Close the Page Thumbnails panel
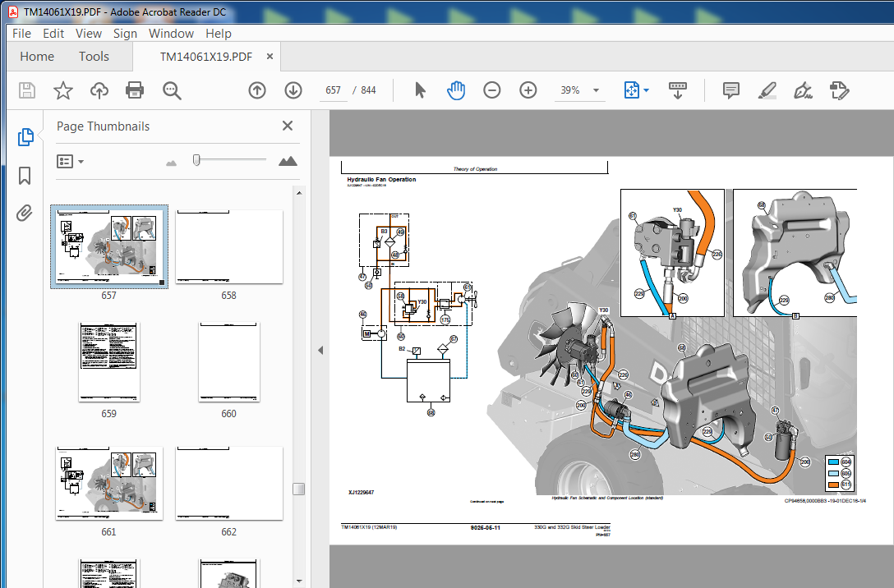 (x=288, y=126)
